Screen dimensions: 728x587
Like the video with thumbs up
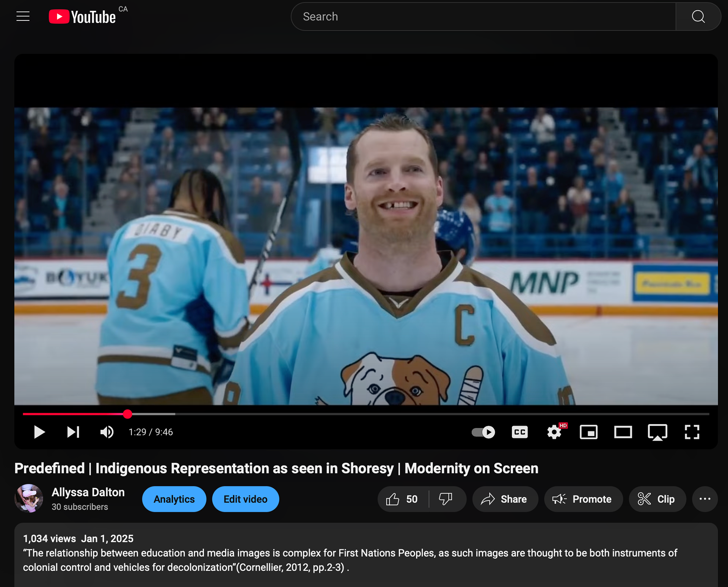[403, 499]
